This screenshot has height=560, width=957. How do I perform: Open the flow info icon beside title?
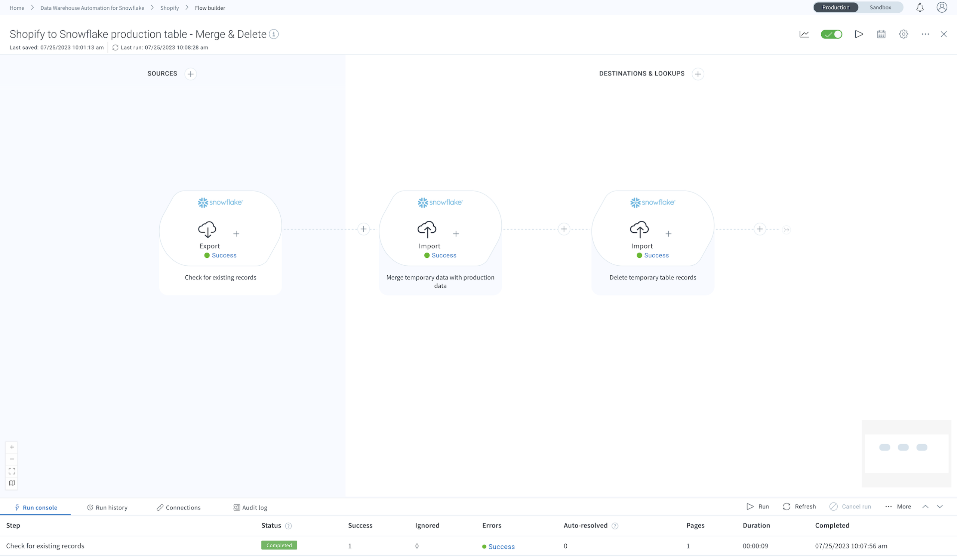coord(274,34)
